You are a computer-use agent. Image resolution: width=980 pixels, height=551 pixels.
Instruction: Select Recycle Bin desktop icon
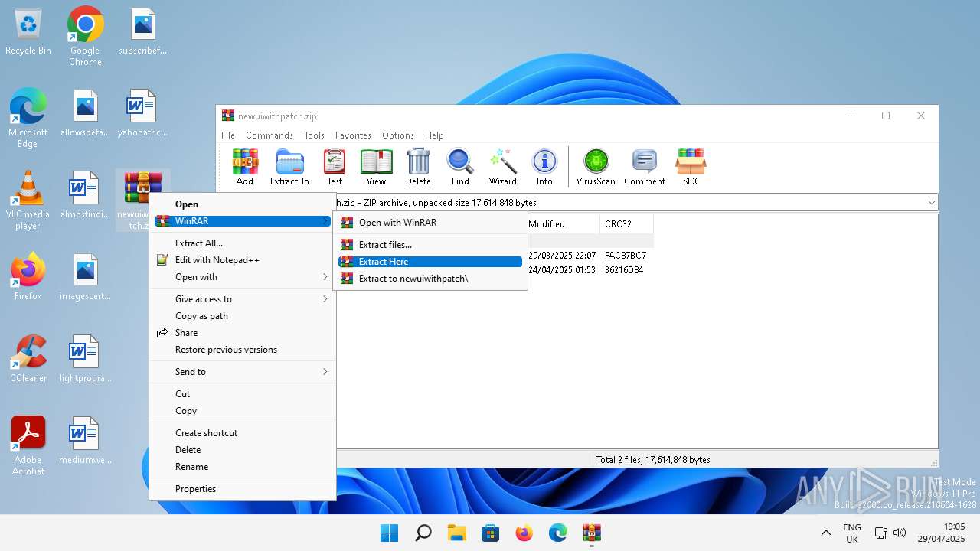28,32
